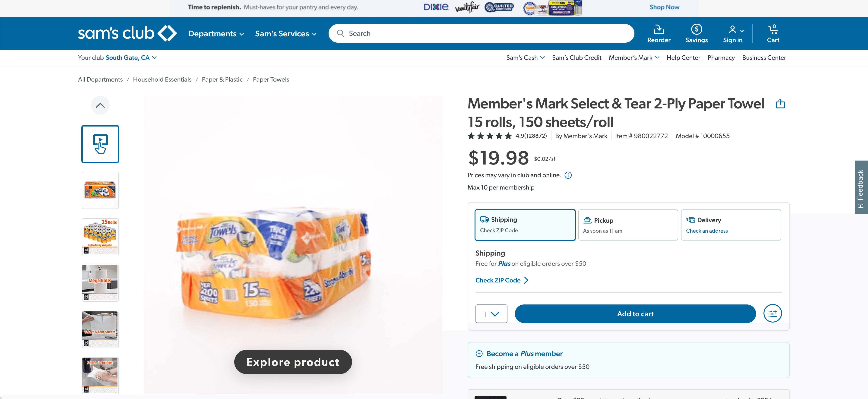Go to the Help Center
Viewport: 868px width, 399px height.
pos(683,57)
